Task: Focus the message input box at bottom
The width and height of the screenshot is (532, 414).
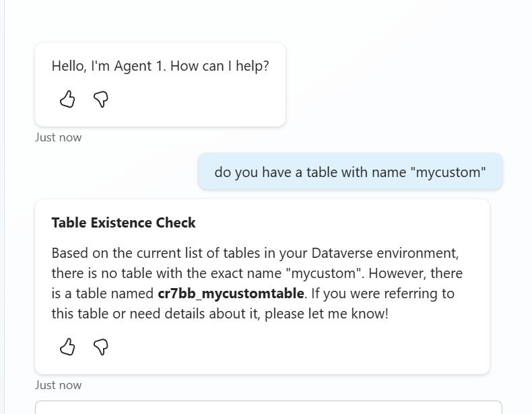Action: [x=268, y=408]
